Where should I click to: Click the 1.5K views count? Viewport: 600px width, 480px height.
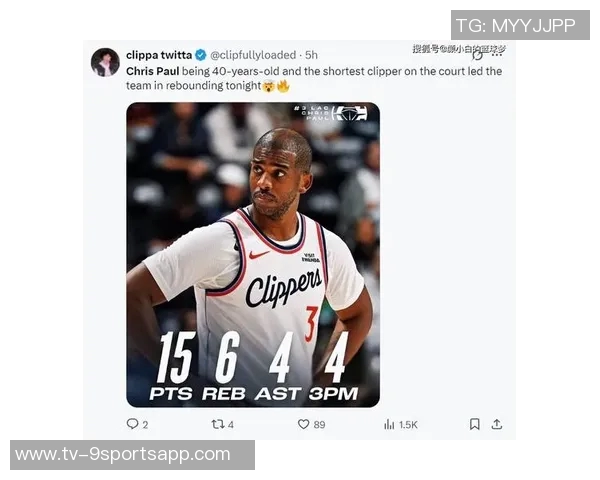coord(408,425)
